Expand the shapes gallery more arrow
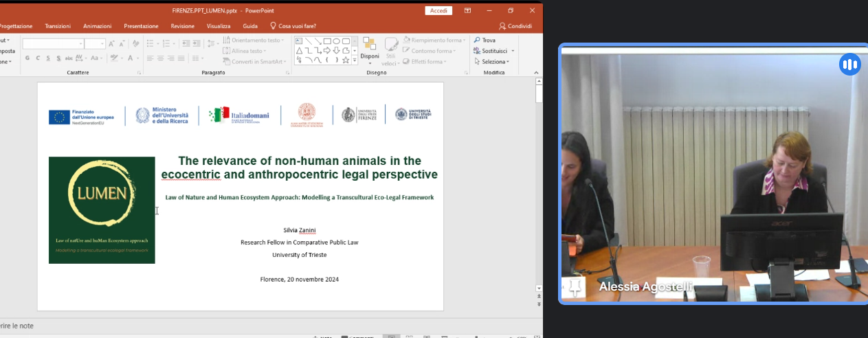This screenshot has width=868, height=338. pos(355,61)
